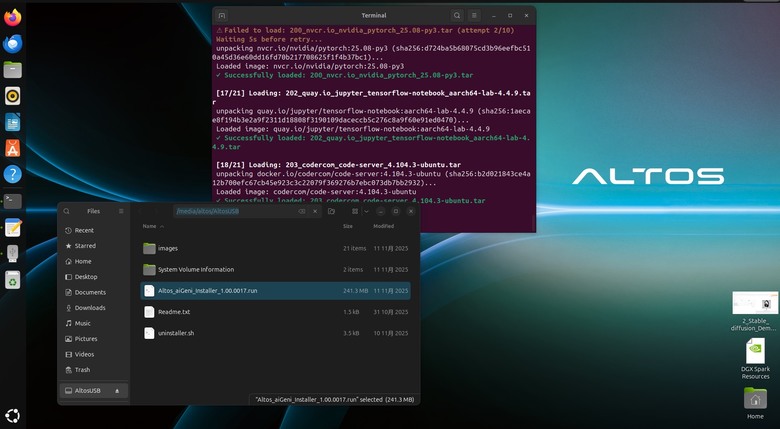Go to Desktop in Files sidebar
Screen dimensions: 780x429
tap(94, 277)
